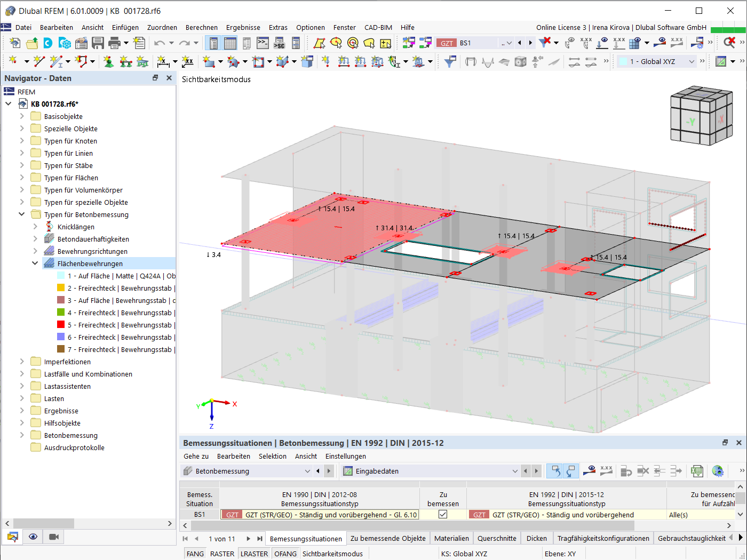
Task: Click the undo arrow icon
Action: [159, 43]
